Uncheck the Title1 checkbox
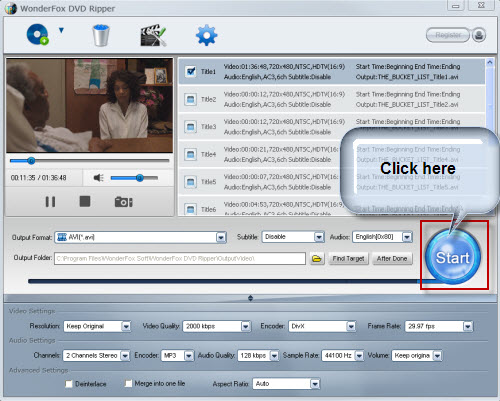 pyautogui.click(x=191, y=71)
